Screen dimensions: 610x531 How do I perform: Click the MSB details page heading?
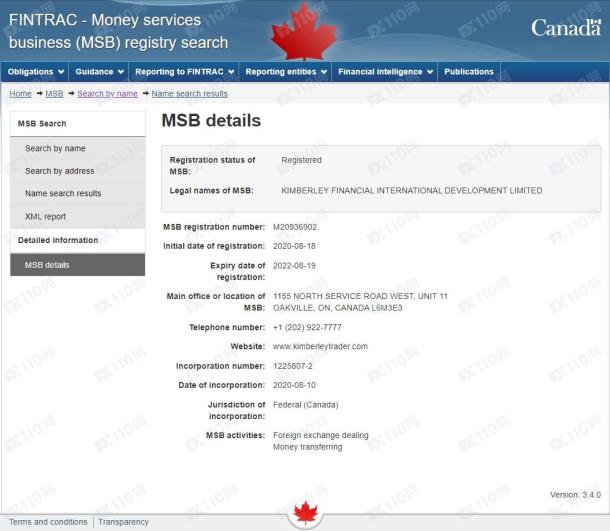pos(211,120)
